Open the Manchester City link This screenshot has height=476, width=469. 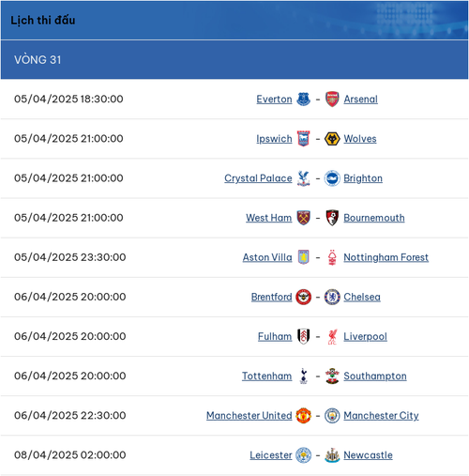point(381,416)
